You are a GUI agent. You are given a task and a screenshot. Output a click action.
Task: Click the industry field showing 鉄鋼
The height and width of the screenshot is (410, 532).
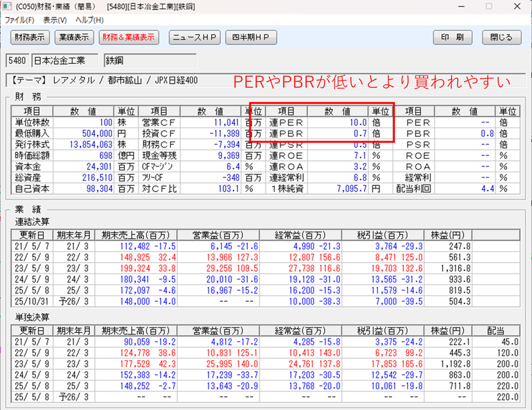tap(149, 61)
